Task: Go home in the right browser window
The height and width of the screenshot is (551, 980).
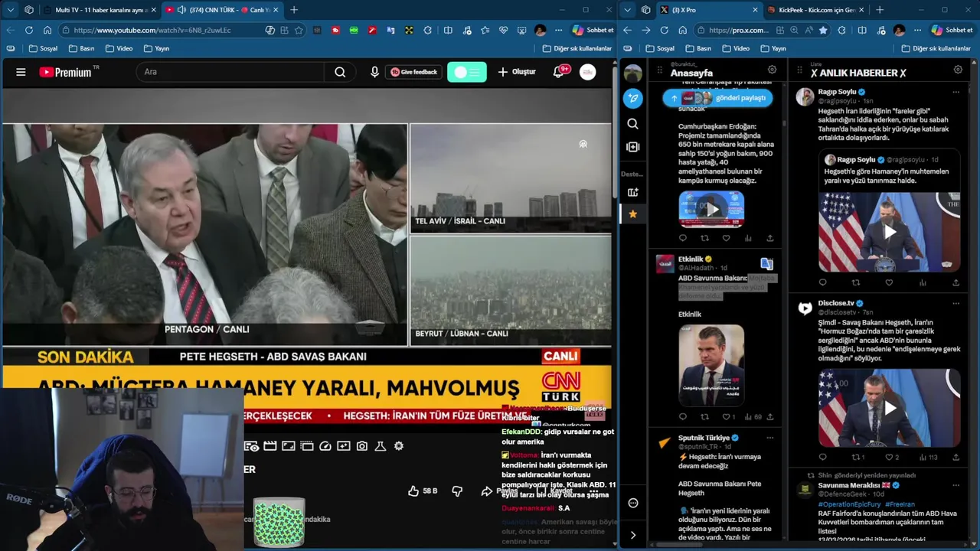Action: click(x=683, y=30)
